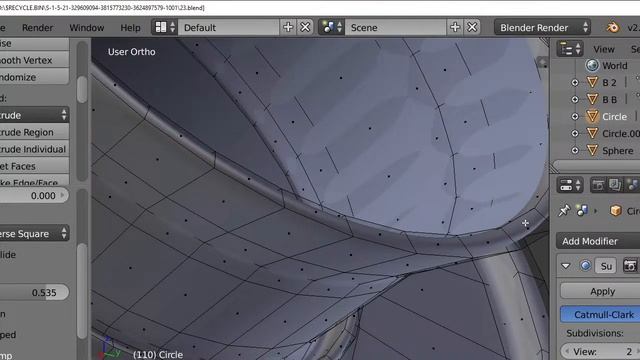Click the viewport area split corner widget
This screenshot has width=640, height=360.
pos(544,42)
